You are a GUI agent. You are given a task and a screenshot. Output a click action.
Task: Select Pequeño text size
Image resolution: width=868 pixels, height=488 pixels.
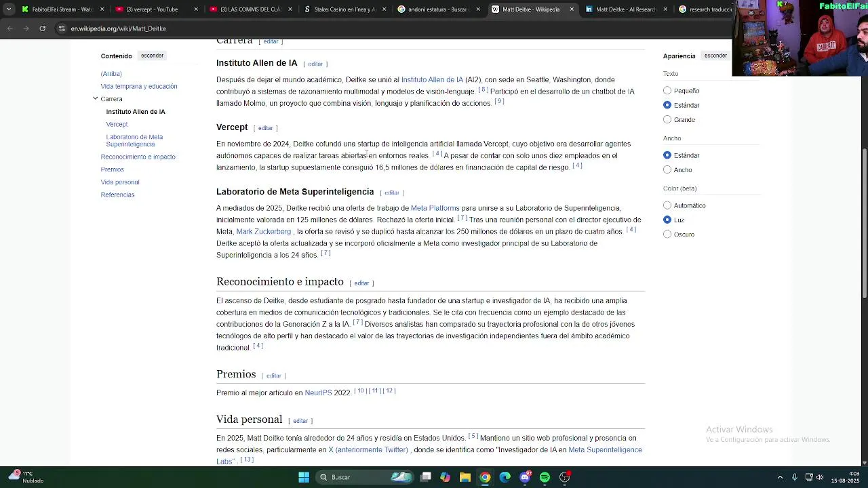coord(667,90)
